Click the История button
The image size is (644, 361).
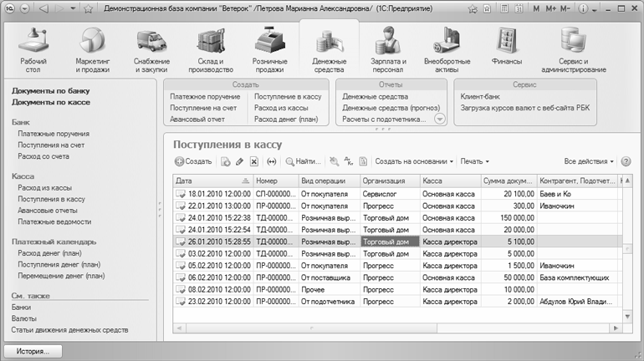(32, 351)
